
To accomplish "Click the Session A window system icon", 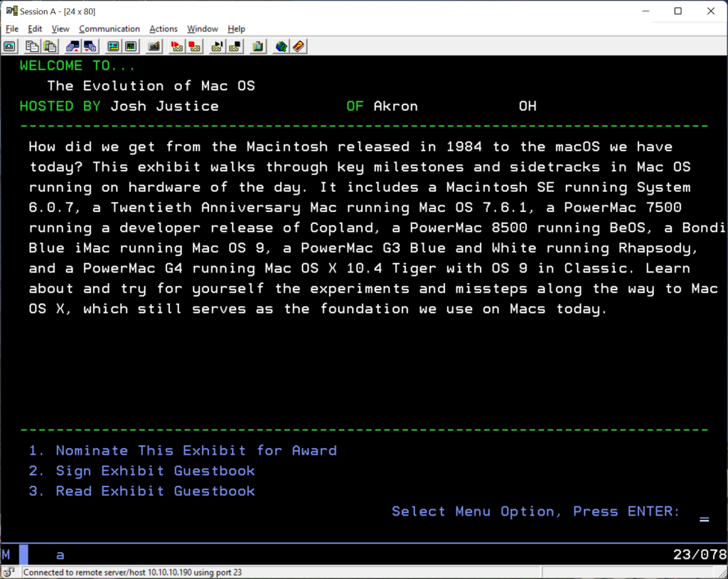I will tap(11, 11).
